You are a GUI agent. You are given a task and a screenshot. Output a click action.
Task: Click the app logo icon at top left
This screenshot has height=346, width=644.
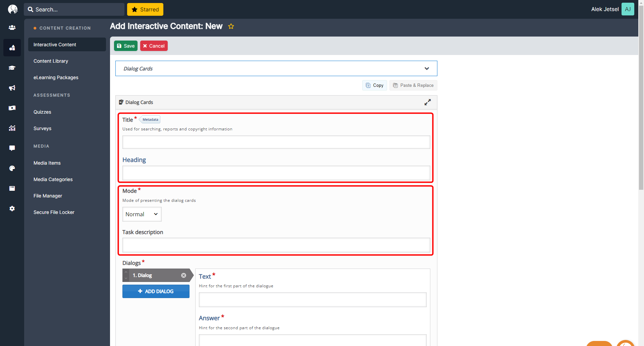tap(12, 9)
